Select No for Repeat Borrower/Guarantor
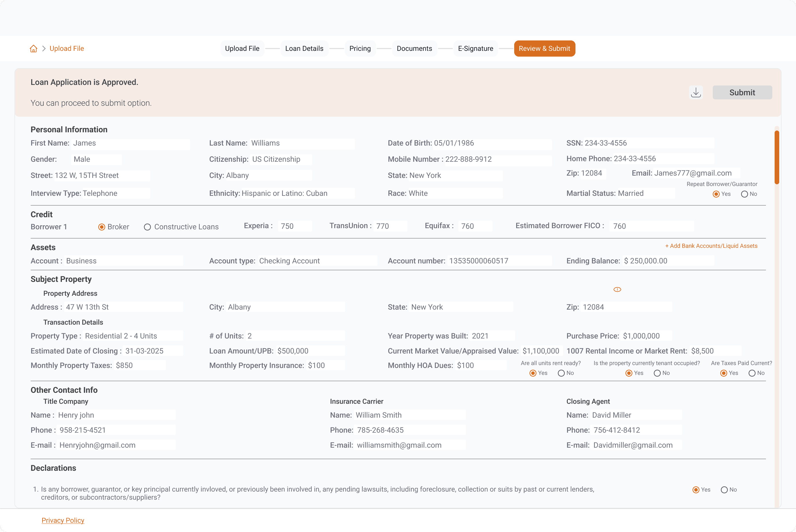Viewport: 796px width, 532px height. coord(744,194)
